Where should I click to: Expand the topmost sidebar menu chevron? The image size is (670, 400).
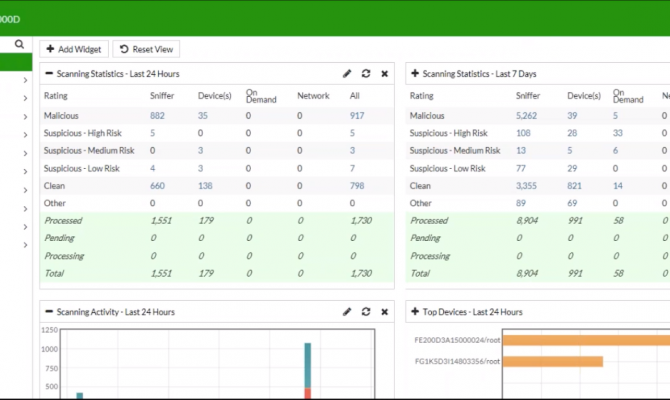[x=25, y=80]
